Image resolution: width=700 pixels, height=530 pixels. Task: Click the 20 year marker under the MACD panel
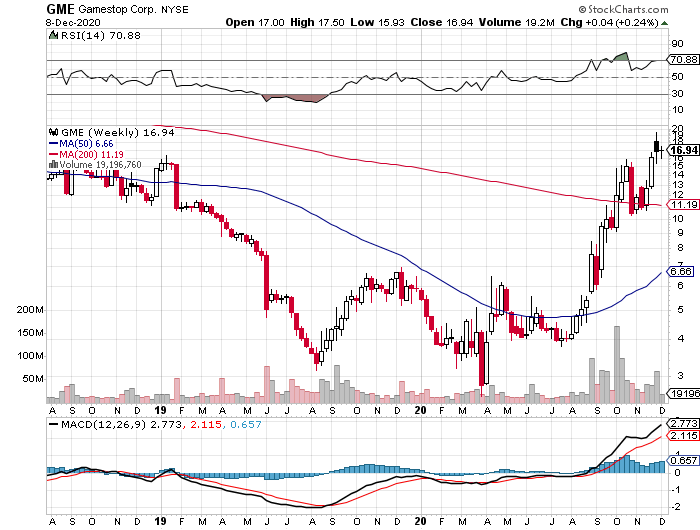[420, 521]
